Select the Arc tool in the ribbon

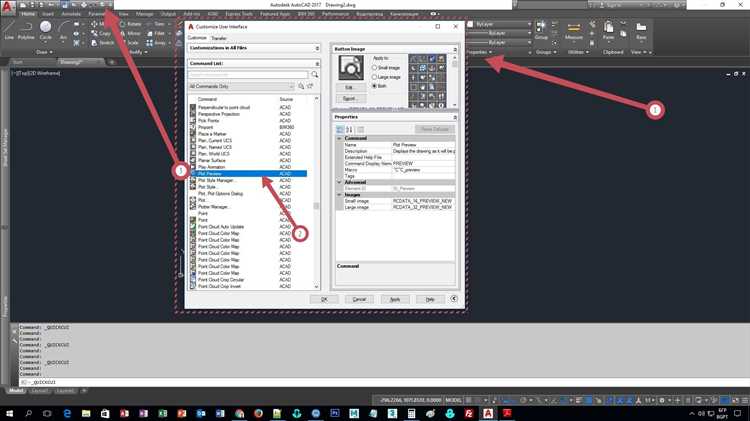coord(63,30)
